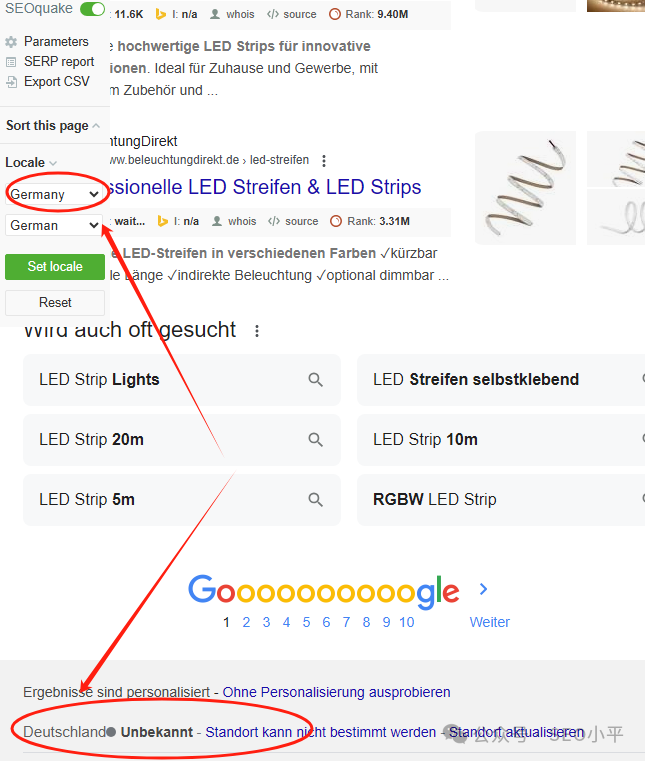Toggle the SEOquake switch off
The image size is (645, 761).
(x=92, y=10)
